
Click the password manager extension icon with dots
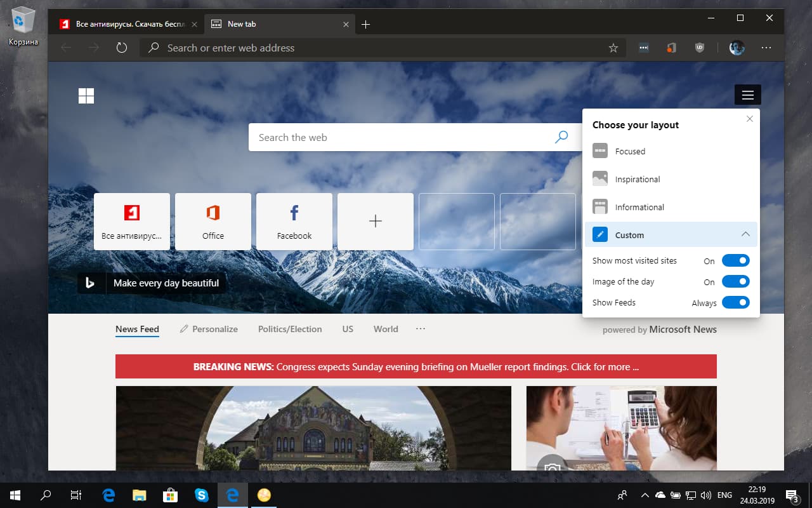[x=644, y=48]
